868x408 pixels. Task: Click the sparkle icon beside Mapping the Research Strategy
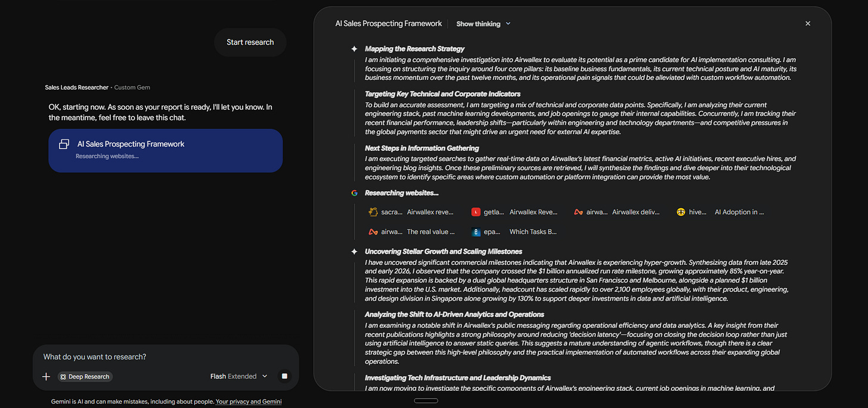tap(354, 49)
